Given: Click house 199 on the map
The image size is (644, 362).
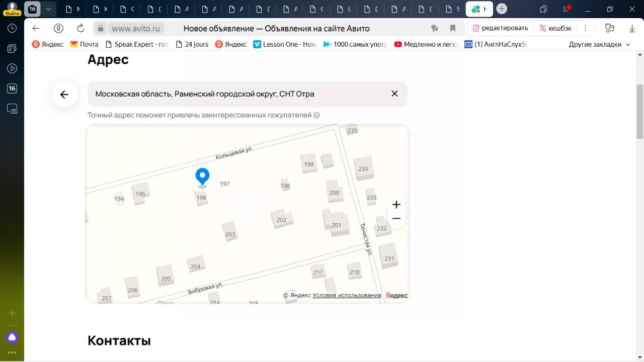Looking at the screenshot, I should coord(309,164).
